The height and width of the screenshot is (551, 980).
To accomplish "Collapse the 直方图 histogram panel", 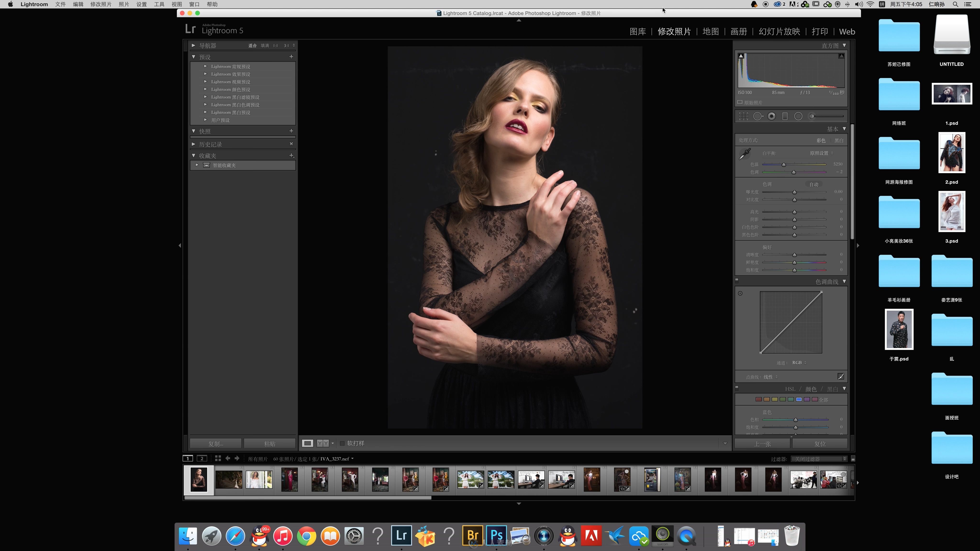I will click(844, 45).
